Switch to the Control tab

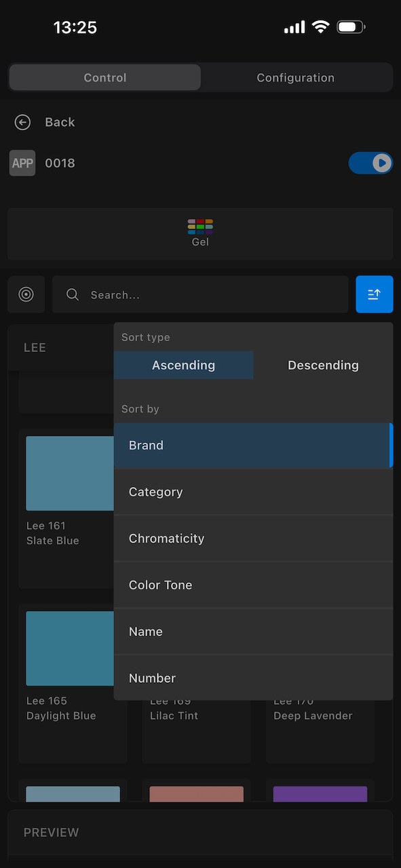pos(105,78)
